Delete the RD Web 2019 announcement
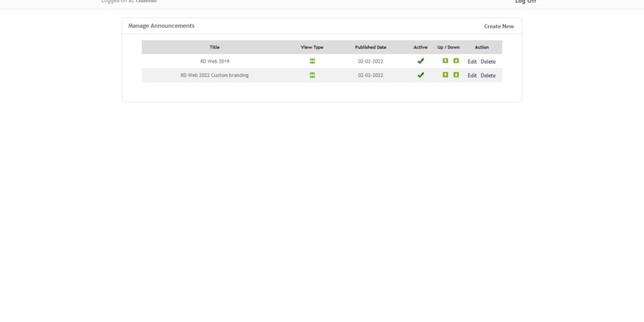The image size is (644, 322). (488, 62)
